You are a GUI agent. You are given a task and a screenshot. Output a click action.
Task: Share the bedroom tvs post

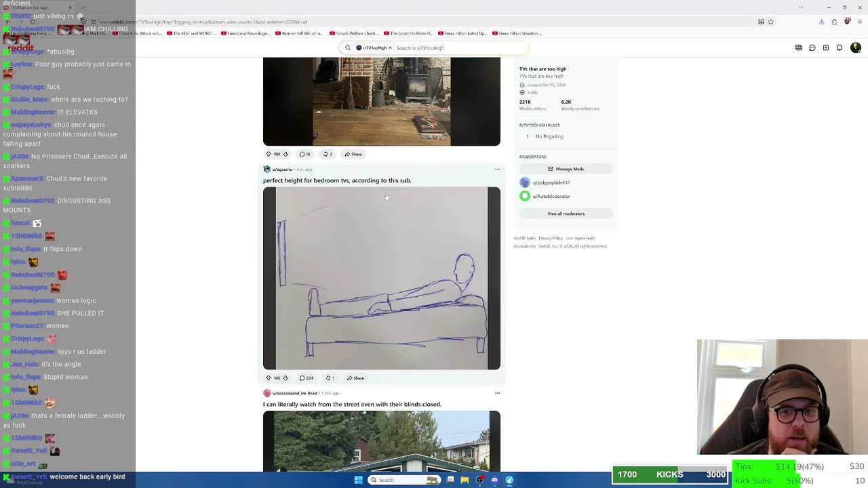click(x=356, y=378)
